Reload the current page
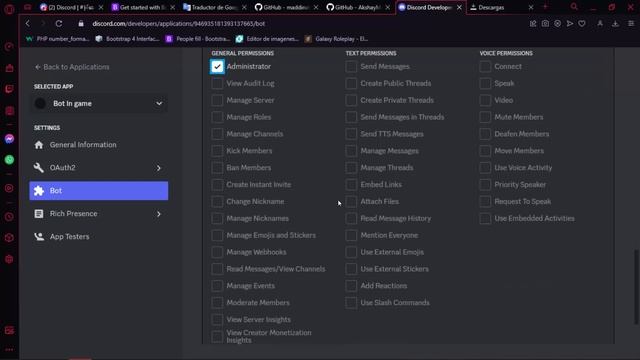 click(59, 24)
